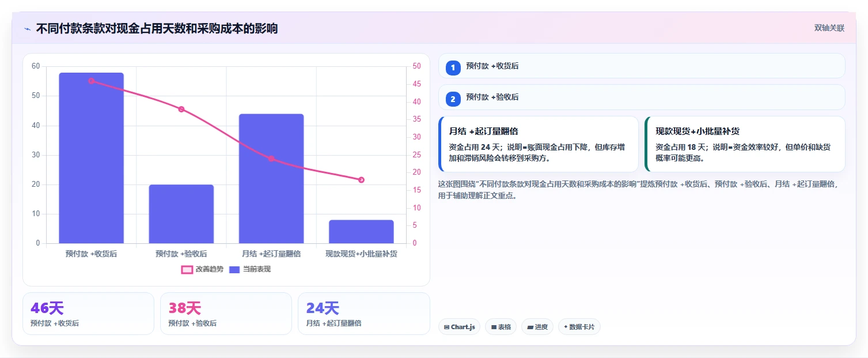Toggle the 改善趋势 legend item

(x=202, y=269)
